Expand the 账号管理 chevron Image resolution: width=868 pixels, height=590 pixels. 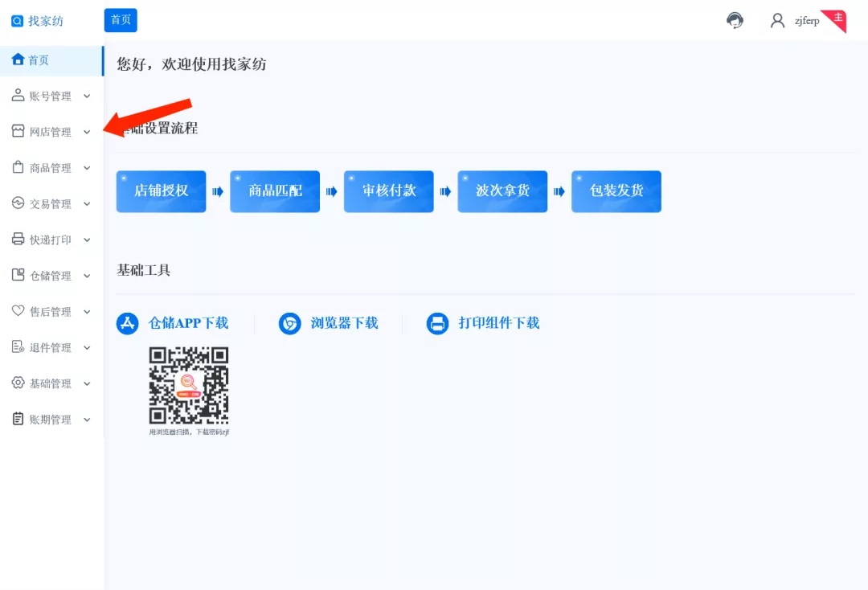tap(87, 96)
